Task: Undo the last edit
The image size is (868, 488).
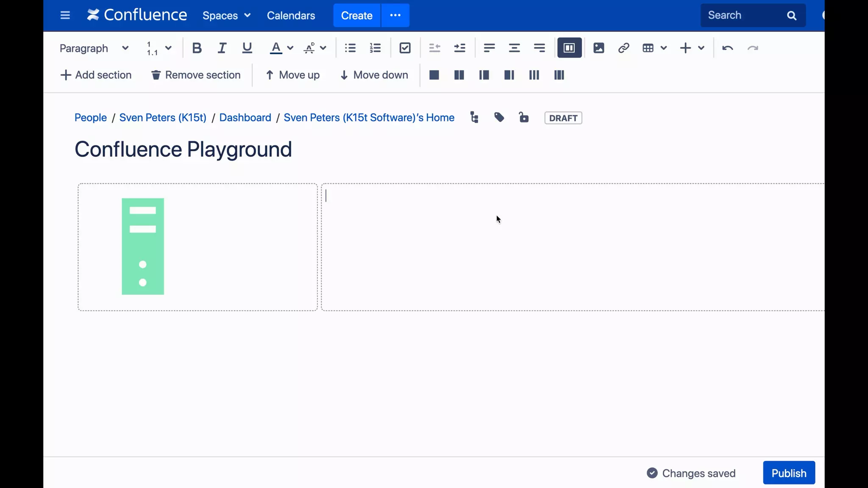Action: coord(727,48)
